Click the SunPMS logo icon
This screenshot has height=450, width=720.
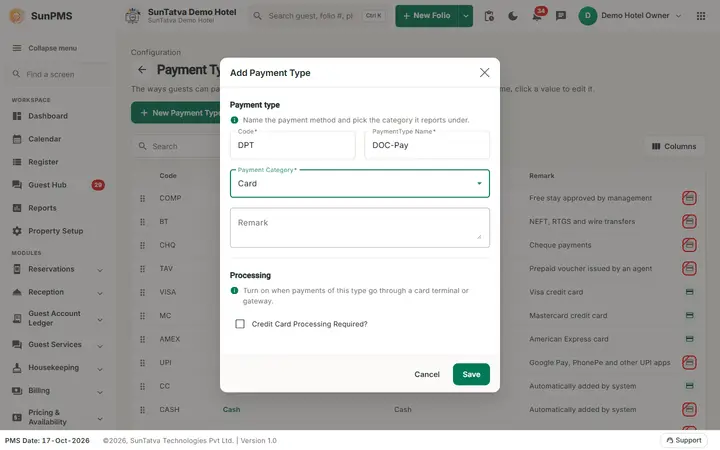click(17, 16)
